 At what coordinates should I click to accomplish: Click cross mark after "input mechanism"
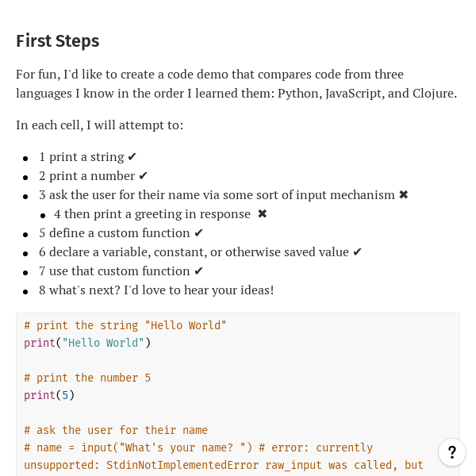(x=404, y=195)
